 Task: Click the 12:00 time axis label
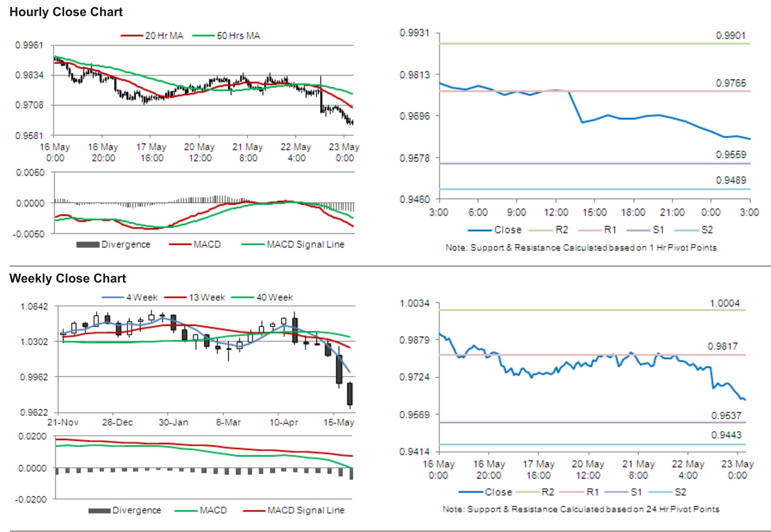point(556,212)
